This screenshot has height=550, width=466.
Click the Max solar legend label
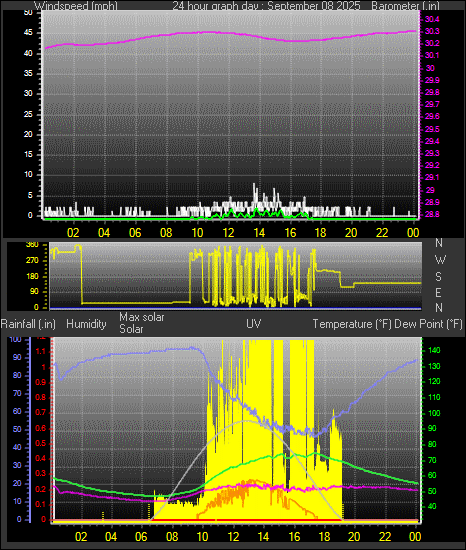point(142,317)
